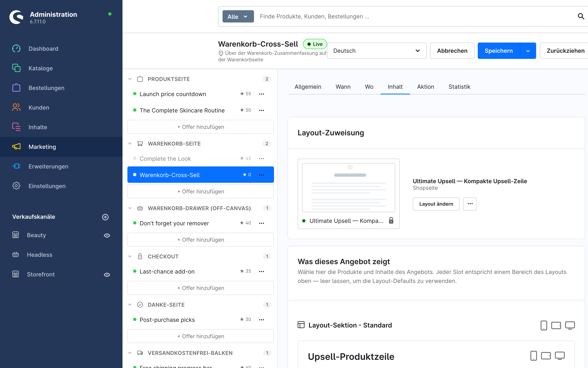
Task: Open the Beauty sales channel
Action: point(37,235)
